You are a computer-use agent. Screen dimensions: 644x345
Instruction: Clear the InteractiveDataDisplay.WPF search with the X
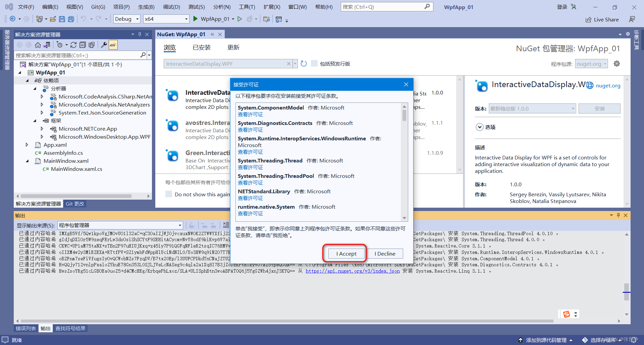click(289, 63)
